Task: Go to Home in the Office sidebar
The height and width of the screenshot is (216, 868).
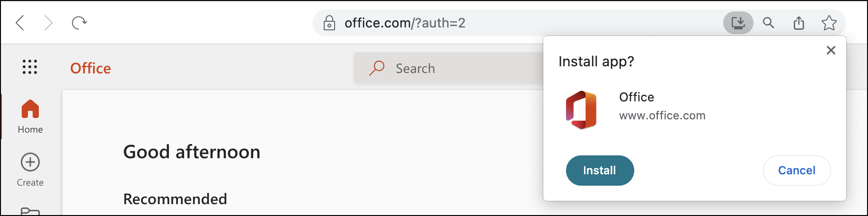Action: click(x=30, y=117)
